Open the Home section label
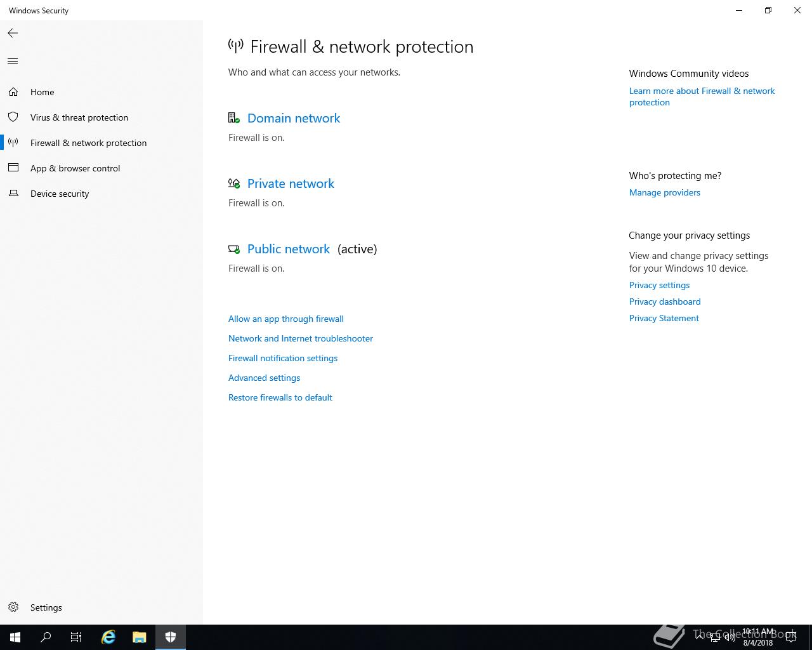The image size is (812, 650). tap(43, 92)
